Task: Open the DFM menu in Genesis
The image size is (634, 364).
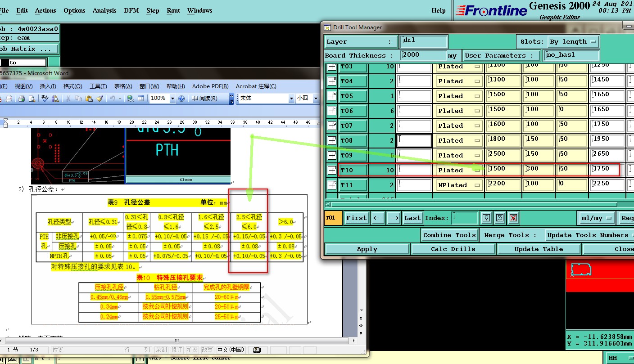Action: (131, 10)
